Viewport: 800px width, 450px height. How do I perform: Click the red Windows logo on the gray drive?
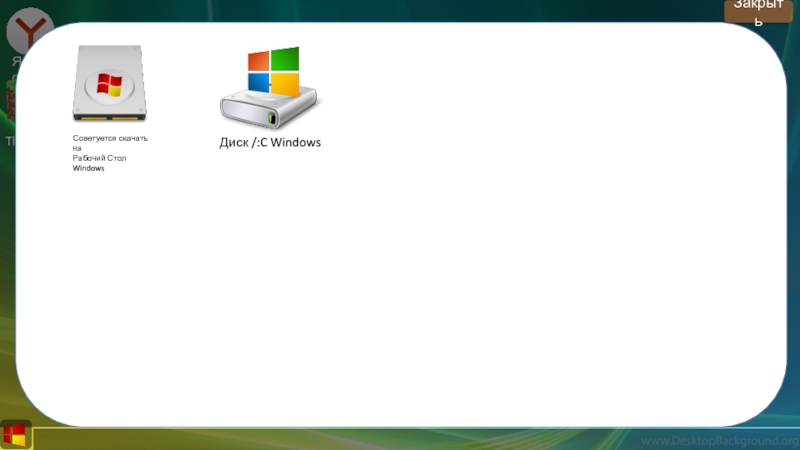[108, 84]
